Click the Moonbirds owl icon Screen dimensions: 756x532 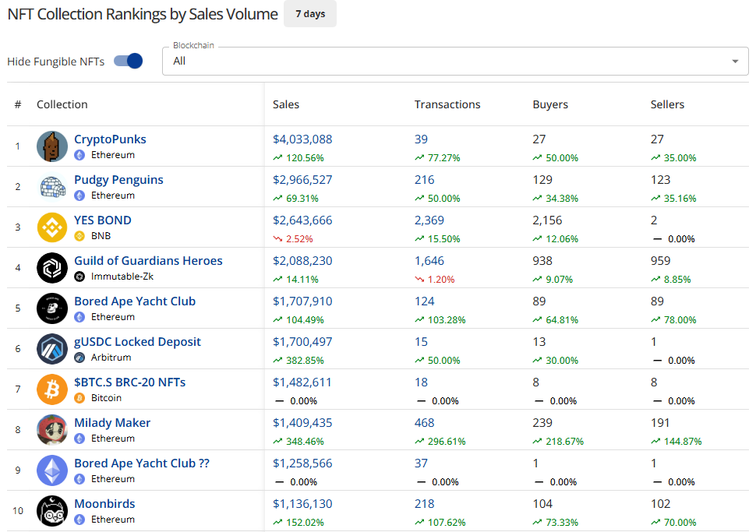52,511
